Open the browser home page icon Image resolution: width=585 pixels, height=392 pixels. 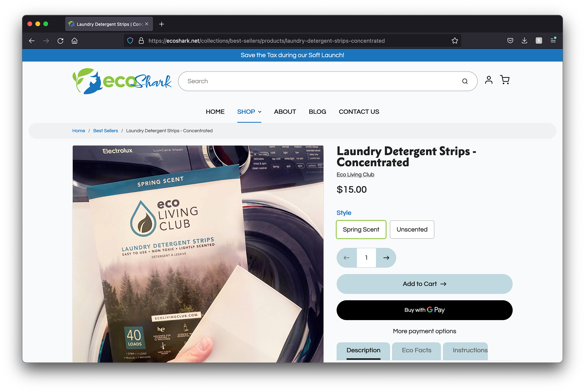[x=75, y=41]
